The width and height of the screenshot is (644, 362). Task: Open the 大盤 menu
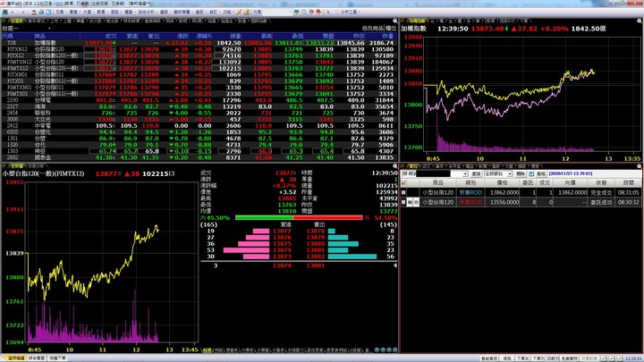pos(89,12)
